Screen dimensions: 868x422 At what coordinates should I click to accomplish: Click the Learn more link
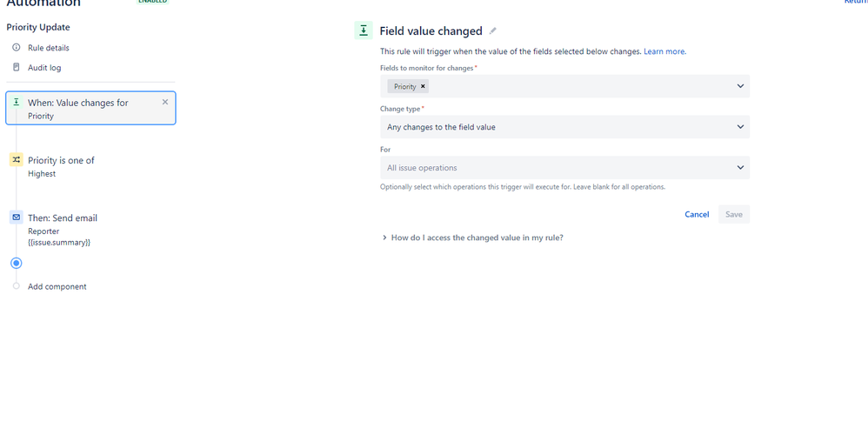point(664,51)
